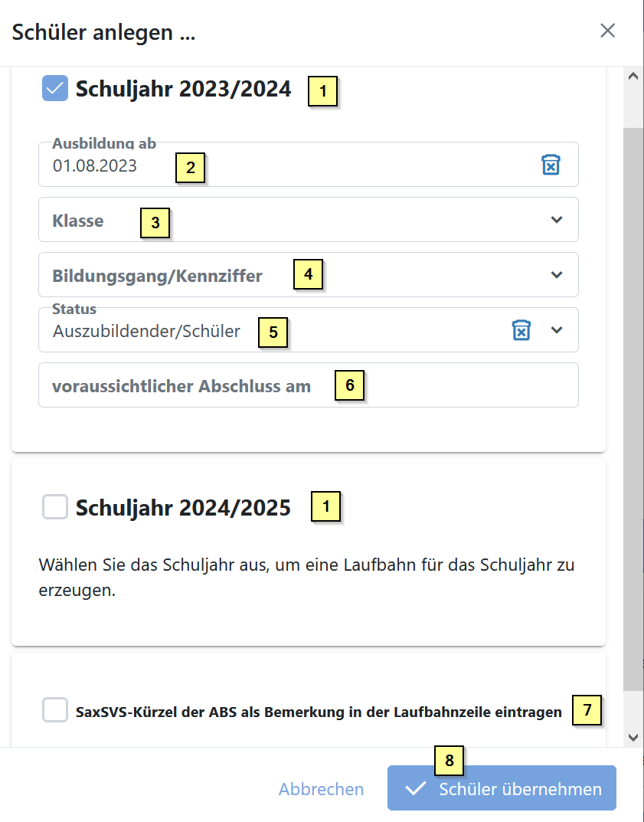
Task: Enable the Schuljahr 2024/2025 checkbox
Action: (55, 507)
